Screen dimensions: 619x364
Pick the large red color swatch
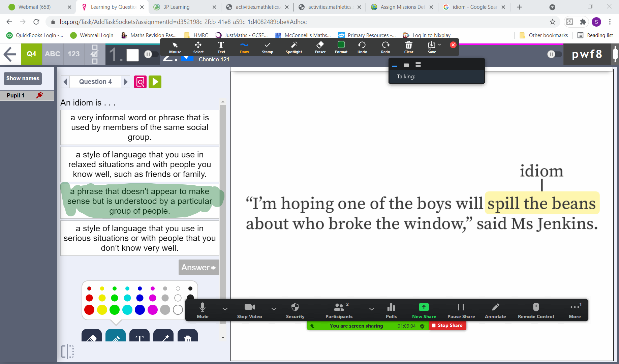point(89,310)
